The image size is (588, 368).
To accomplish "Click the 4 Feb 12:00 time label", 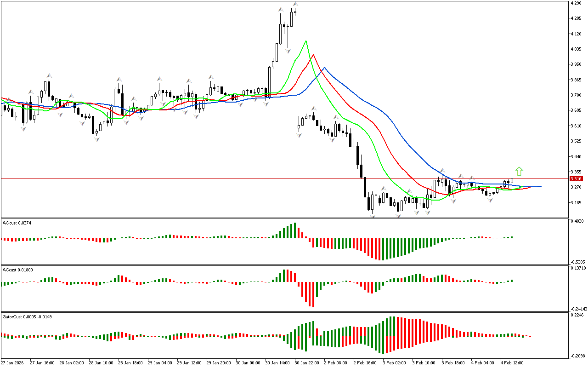I will [x=511, y=362].
